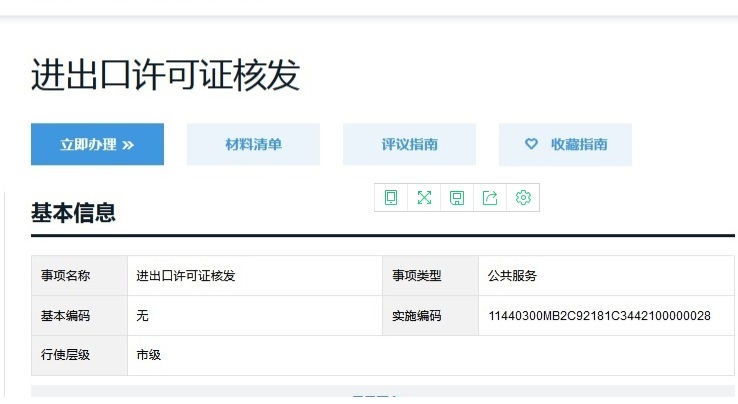Viewport: 738px width, 404px height.
Task: Click the heart icon to favorite guide
Action: point(532,144)
